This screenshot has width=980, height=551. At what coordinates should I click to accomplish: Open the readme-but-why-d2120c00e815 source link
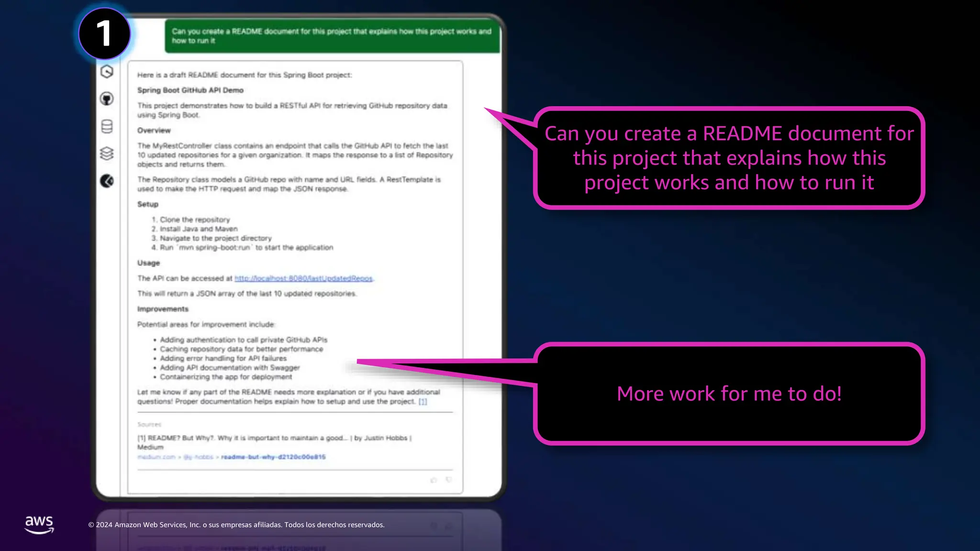point(273,457)
